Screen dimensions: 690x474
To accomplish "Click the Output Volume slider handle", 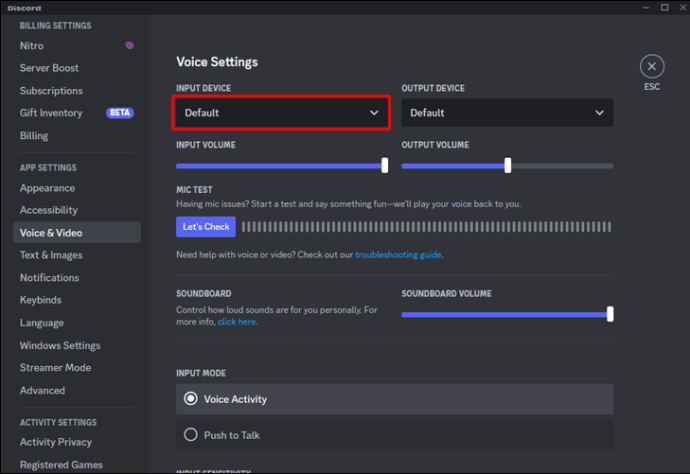I will pos(507,165).
